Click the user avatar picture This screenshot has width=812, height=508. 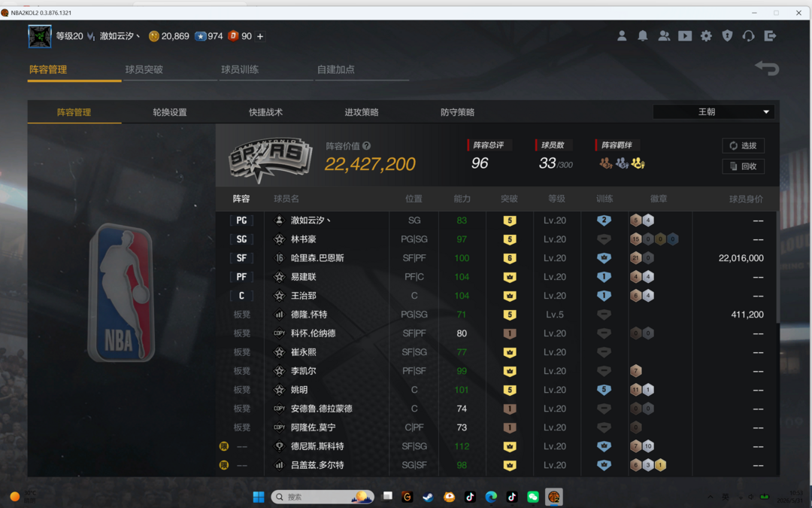point(40,36)
